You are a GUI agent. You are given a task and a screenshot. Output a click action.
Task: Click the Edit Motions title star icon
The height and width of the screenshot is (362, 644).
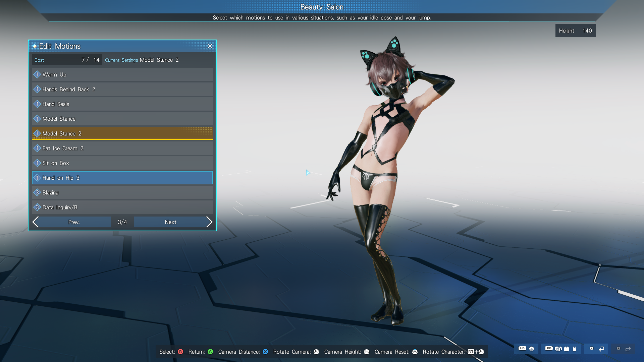click(35, 46)
